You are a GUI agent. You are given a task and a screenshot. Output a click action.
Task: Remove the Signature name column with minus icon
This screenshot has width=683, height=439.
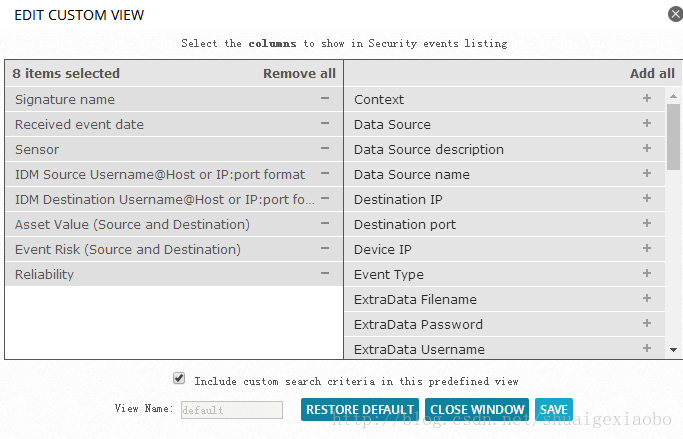(x=325, y=98)
